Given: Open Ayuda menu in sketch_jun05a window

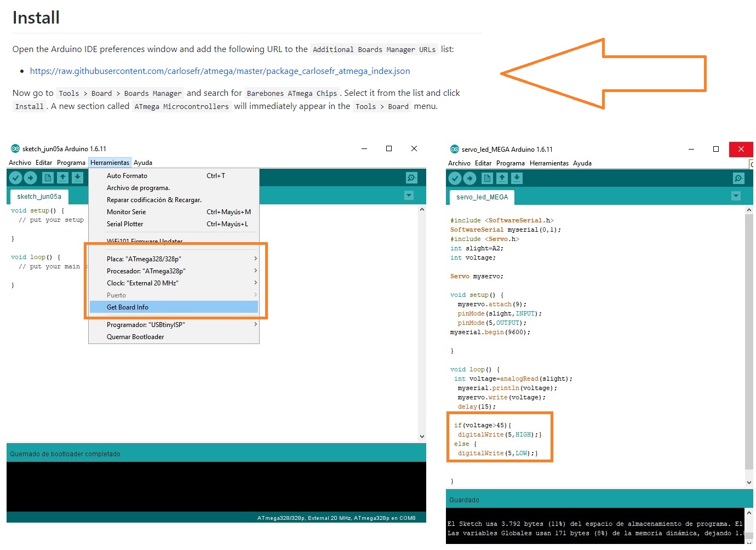Looking at the screenshot, I should click(143, 163).
